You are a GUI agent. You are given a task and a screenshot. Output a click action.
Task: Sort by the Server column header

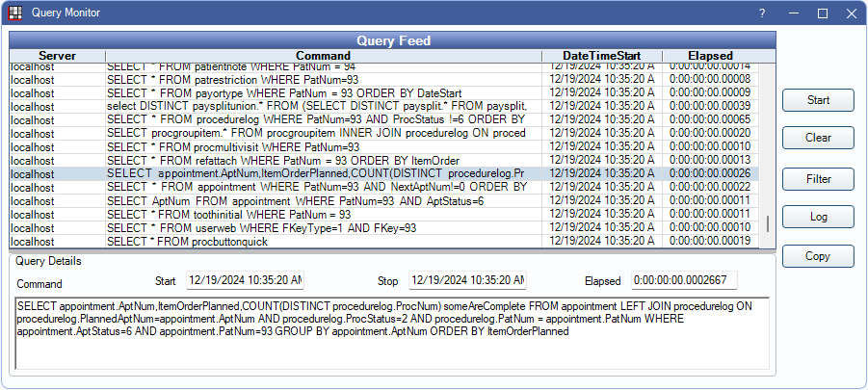[x=57, y=56]
